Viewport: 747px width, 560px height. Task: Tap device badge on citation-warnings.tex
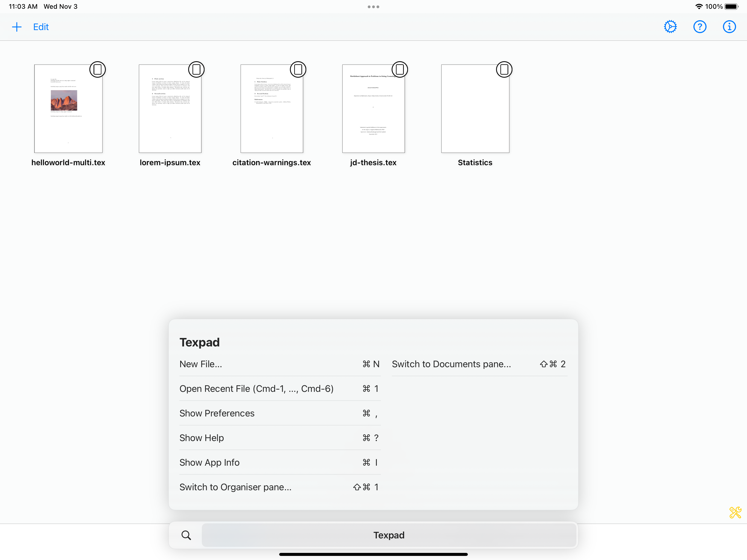point(298,69)
